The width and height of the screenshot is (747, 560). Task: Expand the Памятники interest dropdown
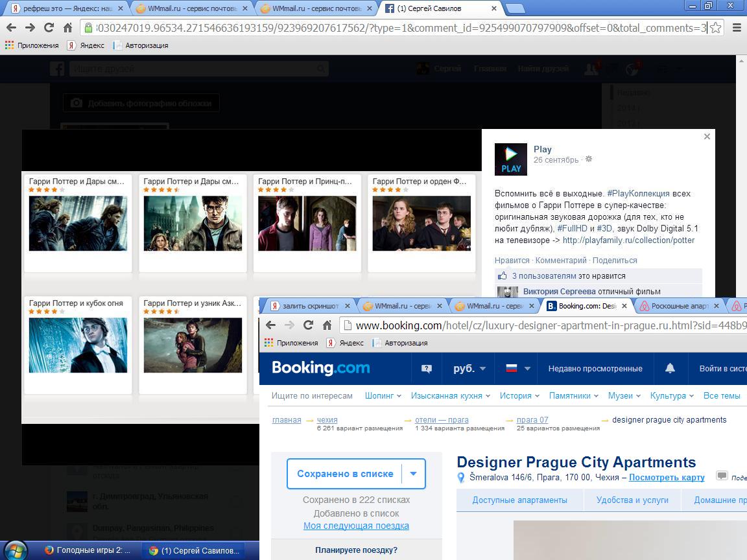click(574, 396)
